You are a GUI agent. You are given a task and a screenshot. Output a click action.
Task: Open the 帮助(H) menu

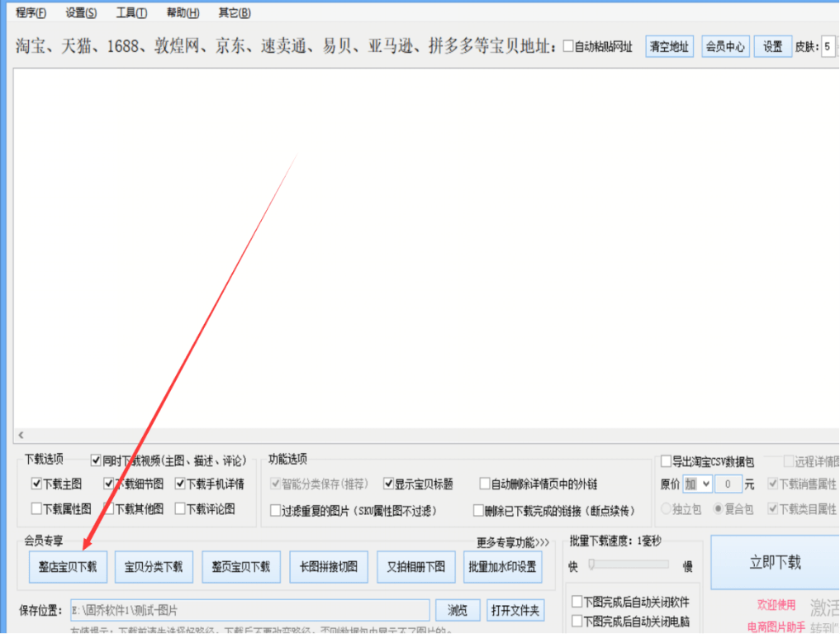(x=183, y=12)
